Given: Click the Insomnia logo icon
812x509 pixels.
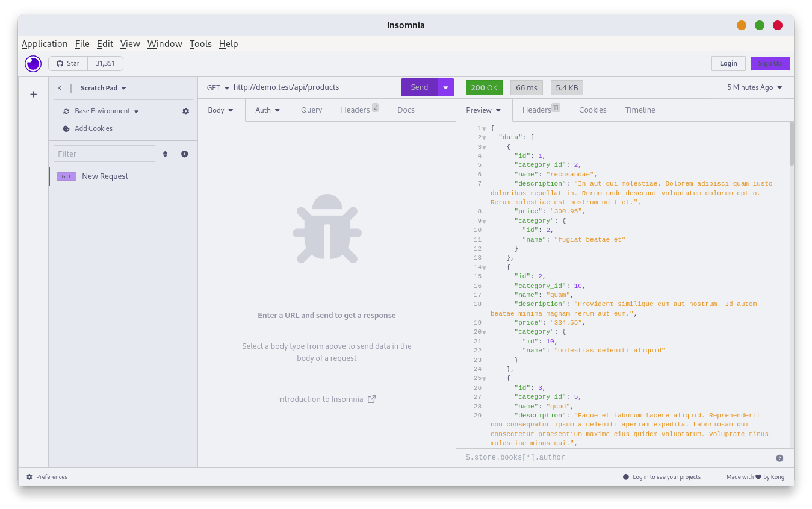Looking at the screenshot, I should click(x=33, y=63).
